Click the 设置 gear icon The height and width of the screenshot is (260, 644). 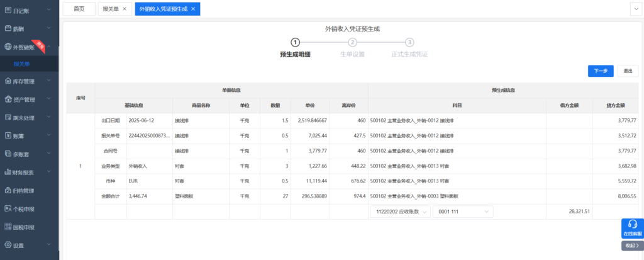point(8,246)
